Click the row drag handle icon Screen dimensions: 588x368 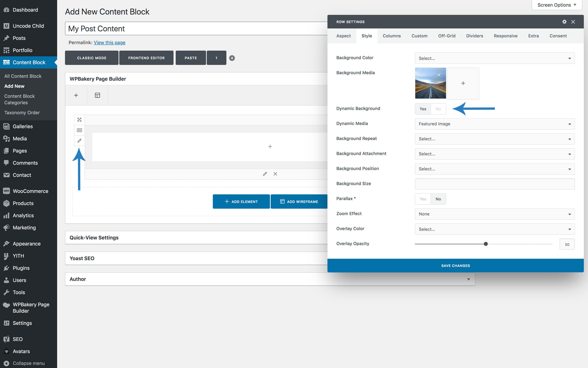coord(79,130)
